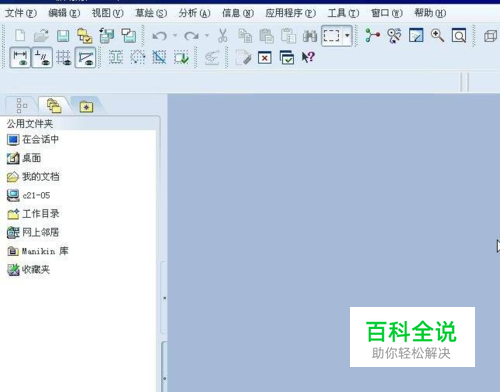Open the 编辑(E) menu
Image resolution: width=500 pixels, height=392 pixels.
(64, 13)
